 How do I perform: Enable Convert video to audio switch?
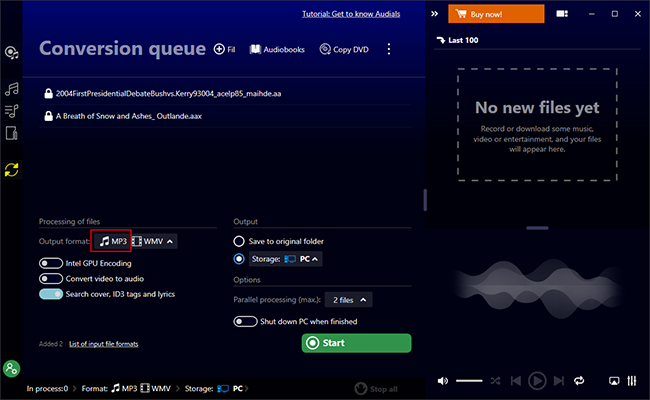tap(51, 279)
